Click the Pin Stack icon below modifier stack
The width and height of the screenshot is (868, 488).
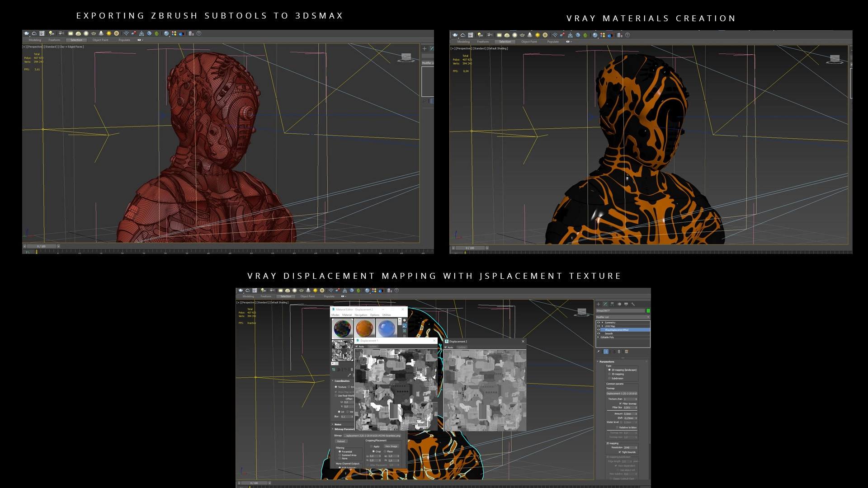coord(598,352)
